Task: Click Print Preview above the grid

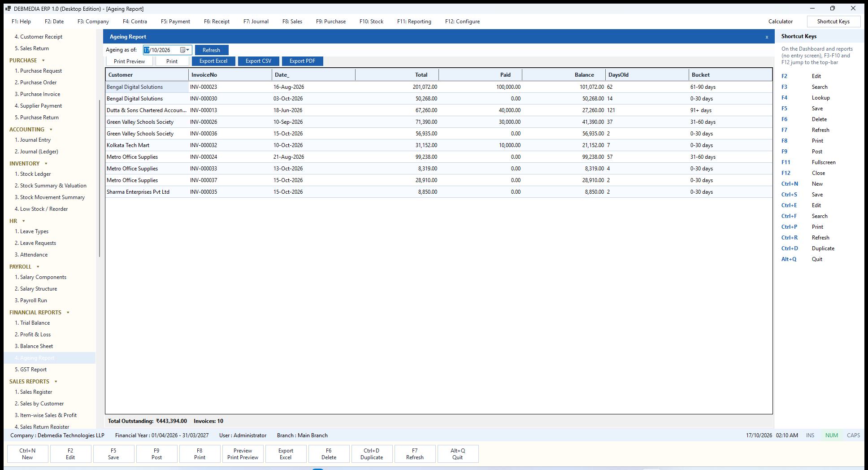Action: click(129, 61)
